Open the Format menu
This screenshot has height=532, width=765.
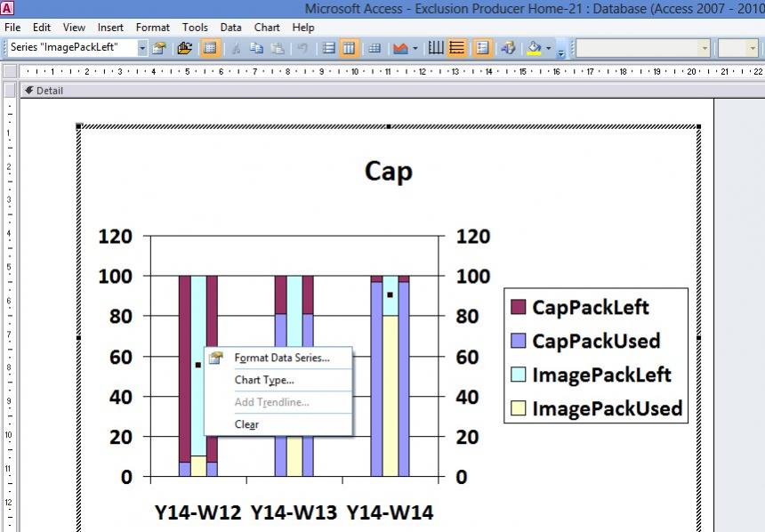pyautogui.click(x=153, y=28)
